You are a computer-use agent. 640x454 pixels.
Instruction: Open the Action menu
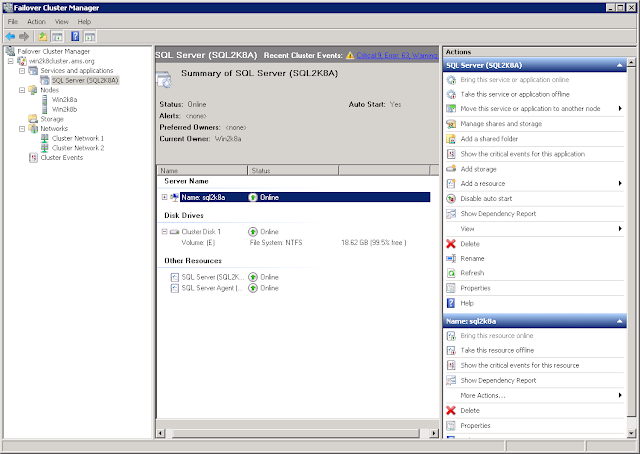click(x=36, y=22)
